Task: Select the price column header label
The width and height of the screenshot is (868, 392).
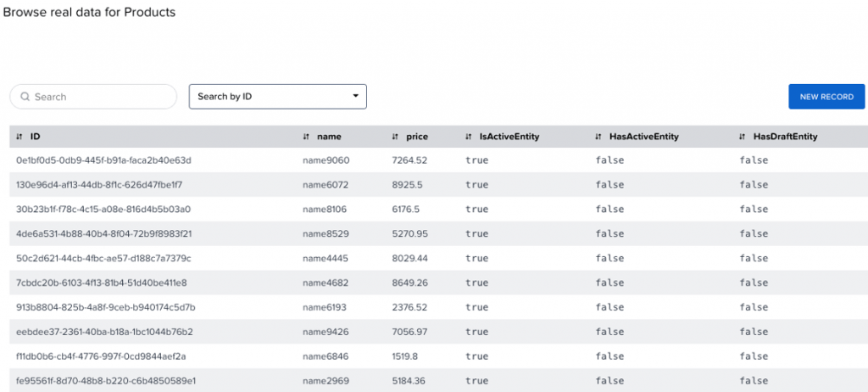Action: 417,137
